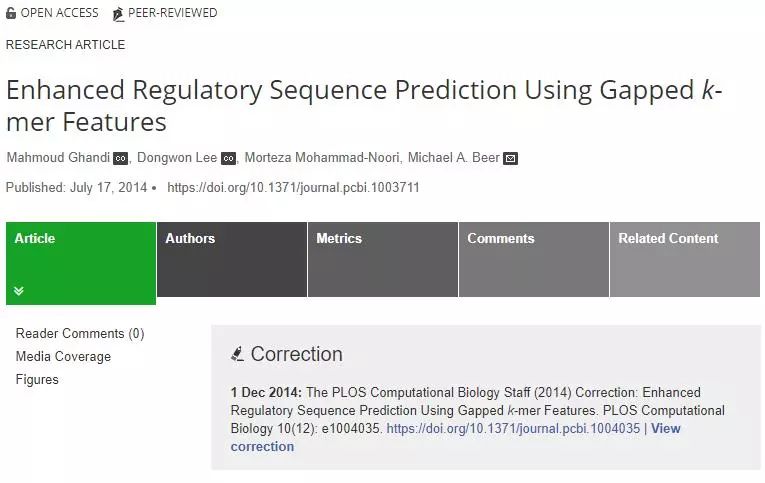Expand the Article tab double chevron
Screen dimensions: 765x483
pyautogui.click(x=19, y=291)
